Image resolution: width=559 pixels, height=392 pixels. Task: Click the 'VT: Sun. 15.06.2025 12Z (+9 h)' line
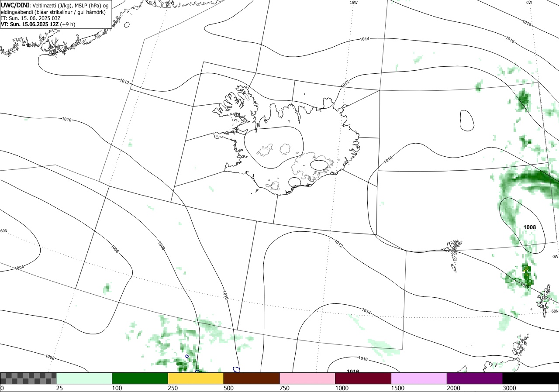coord(38,24)
